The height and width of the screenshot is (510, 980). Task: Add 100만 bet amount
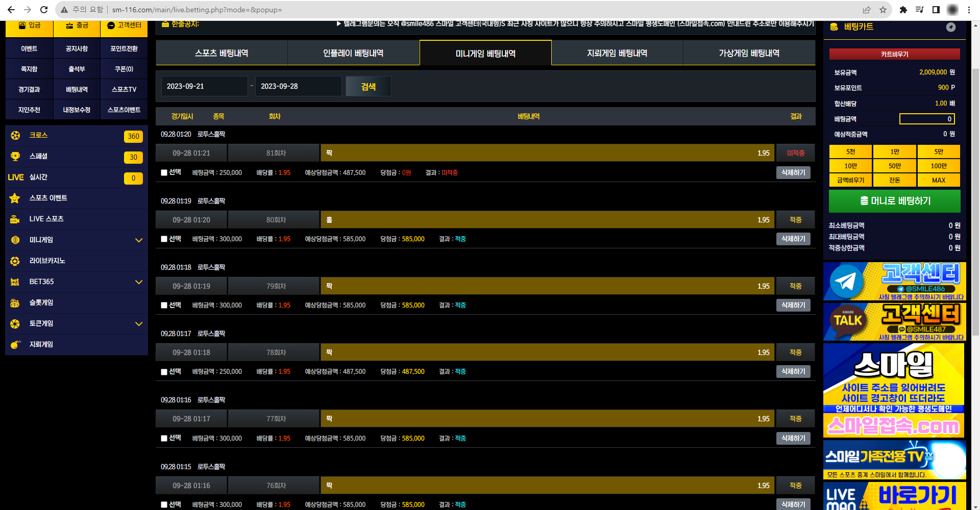pos(939,166)
